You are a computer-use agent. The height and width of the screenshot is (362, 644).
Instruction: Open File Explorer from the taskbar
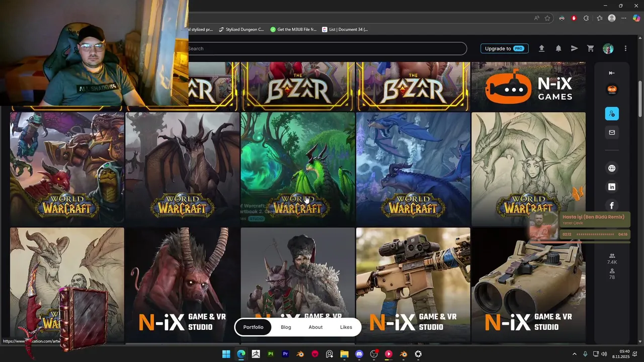click(x=344, y=354)
